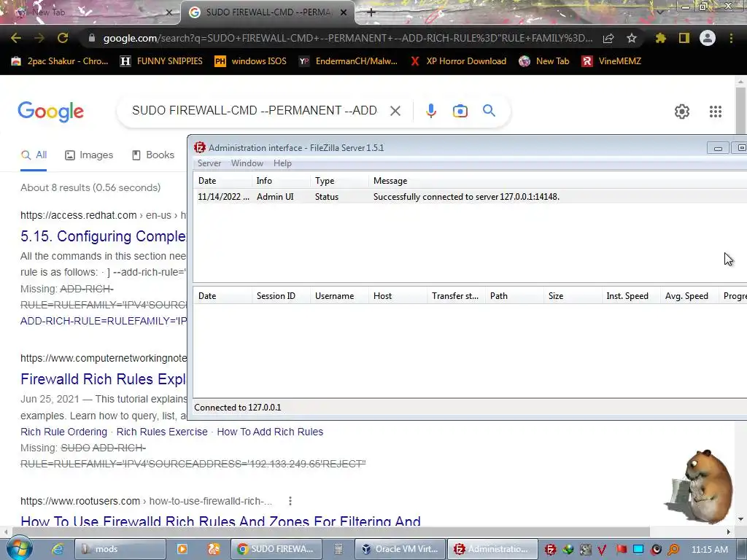Open the EndermanCH/Malw... bookmark

pyautogui.click(x=348, y=61)
